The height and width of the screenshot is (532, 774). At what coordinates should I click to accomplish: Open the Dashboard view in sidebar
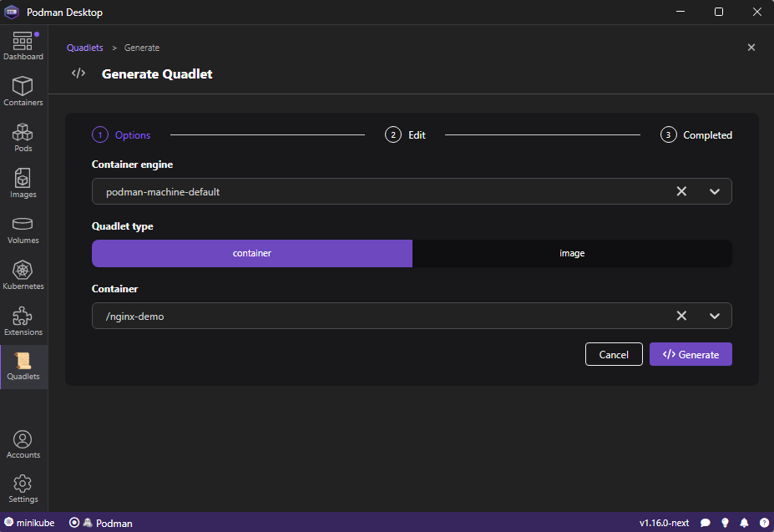point(23,46)
